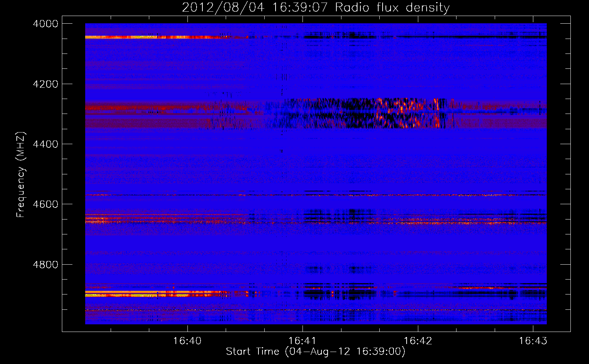Select the "Frequency (MHZ)" axis label
The height and width of the screenshot is (364, 589).
click(x=21, y=175)
